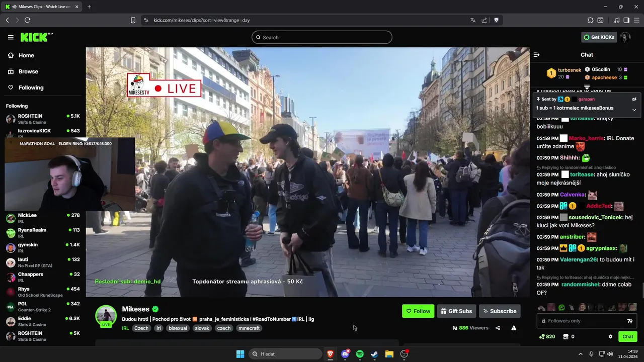Click garapan username in pinned message
This screenshot has width=644, height=362.
(x=587, y=99)
